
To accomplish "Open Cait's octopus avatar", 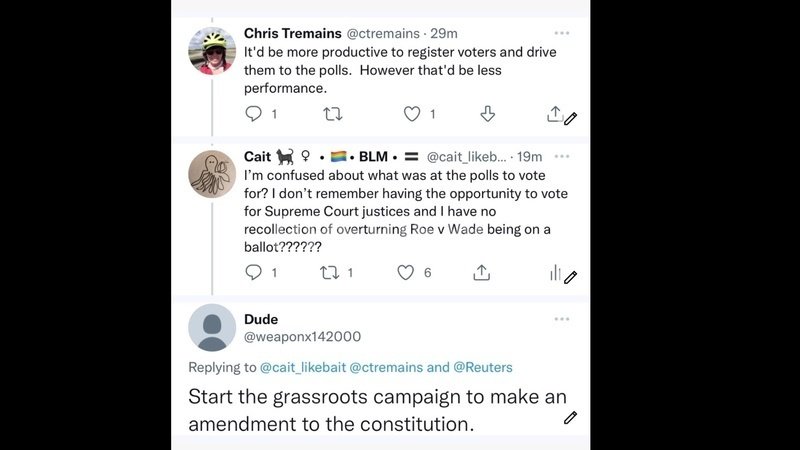I will (x=213, y=174).
